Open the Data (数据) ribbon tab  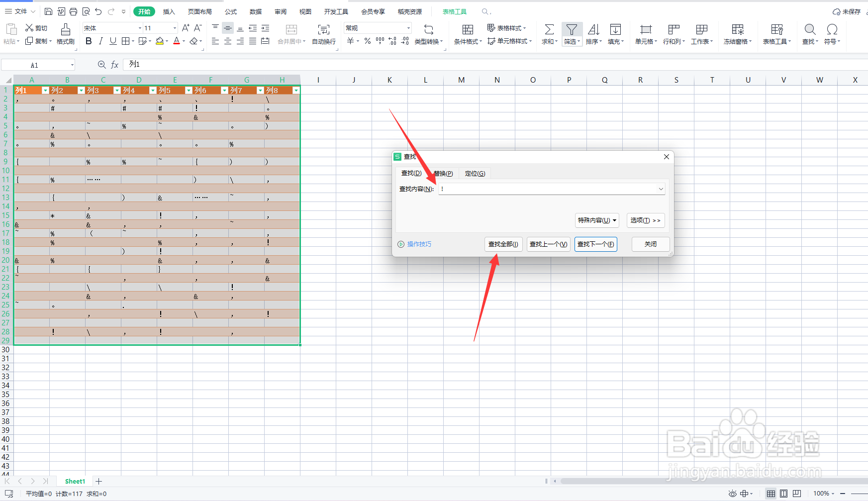(256, 11)
